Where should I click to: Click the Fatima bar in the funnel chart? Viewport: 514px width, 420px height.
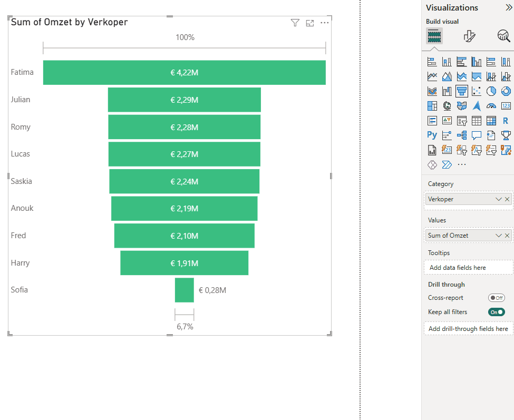click(x=184, y=72)
